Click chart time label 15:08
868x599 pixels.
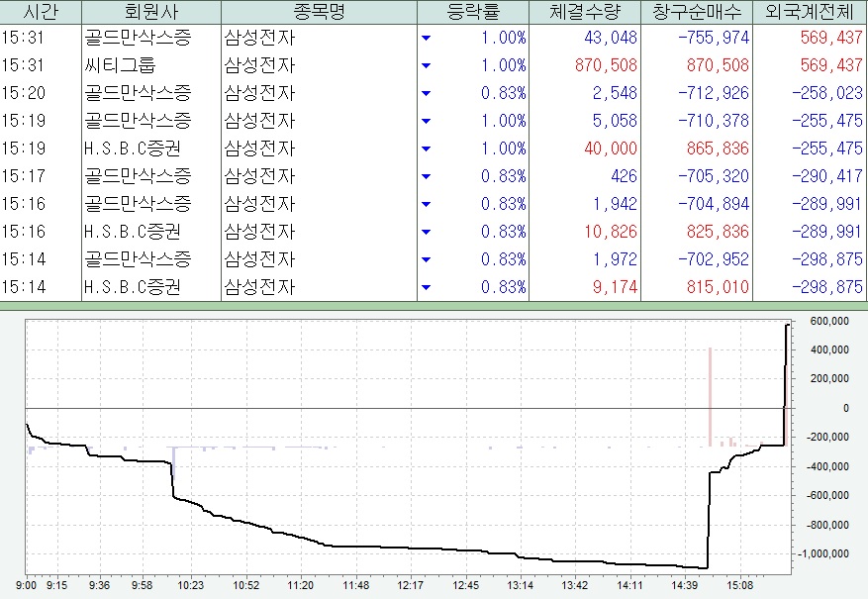coord(739,586)
